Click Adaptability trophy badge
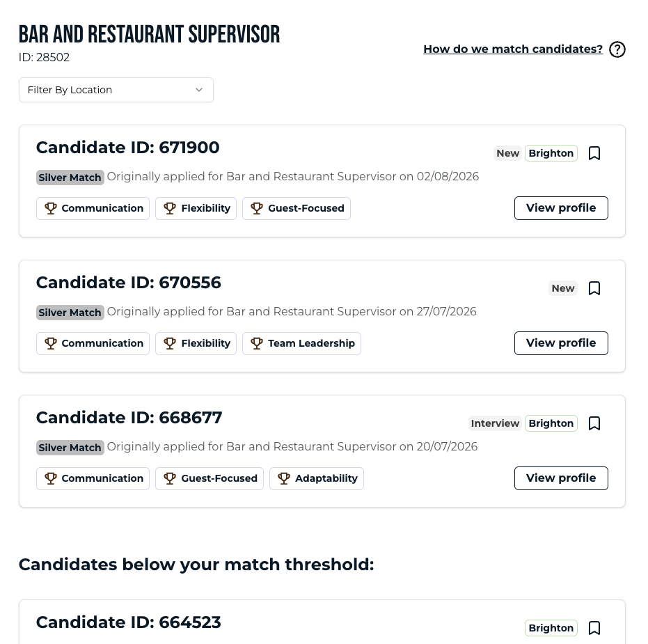This screenshot has height=644, width=648. pos(317,479)
